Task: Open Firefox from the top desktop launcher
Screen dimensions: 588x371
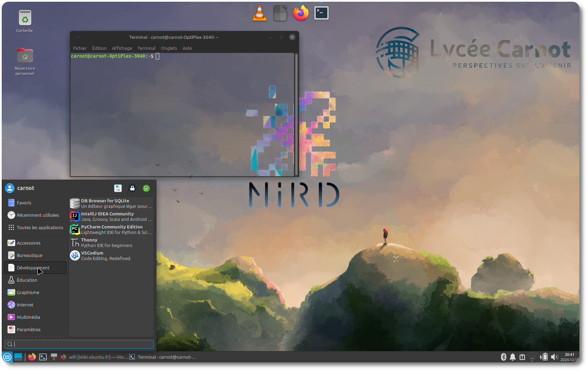Action: point(301,13)
